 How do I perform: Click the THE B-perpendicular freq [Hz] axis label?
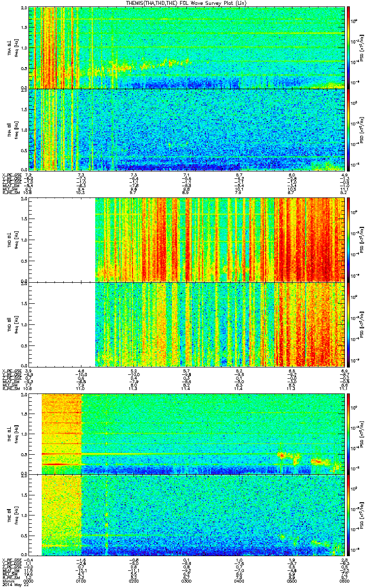(x=16, y=434)
